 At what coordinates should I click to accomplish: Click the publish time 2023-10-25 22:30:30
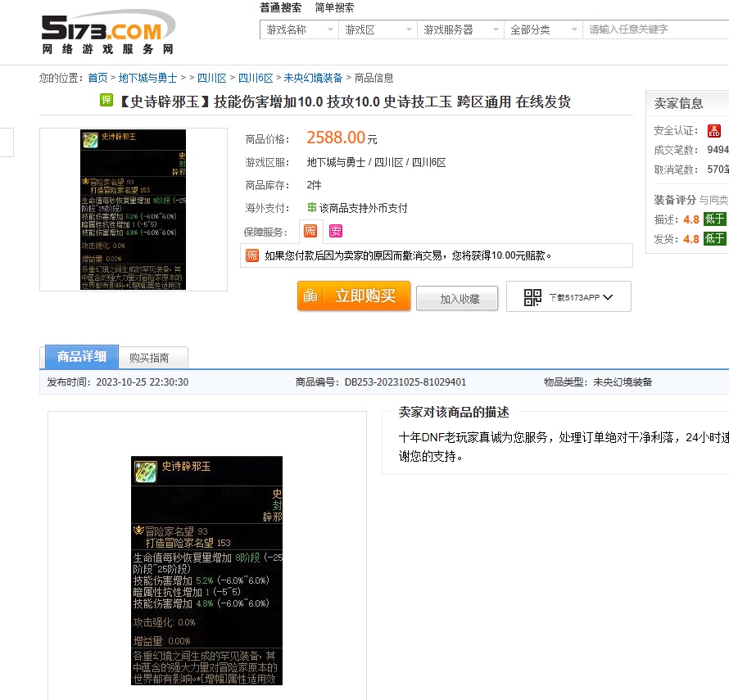point(142,382)
